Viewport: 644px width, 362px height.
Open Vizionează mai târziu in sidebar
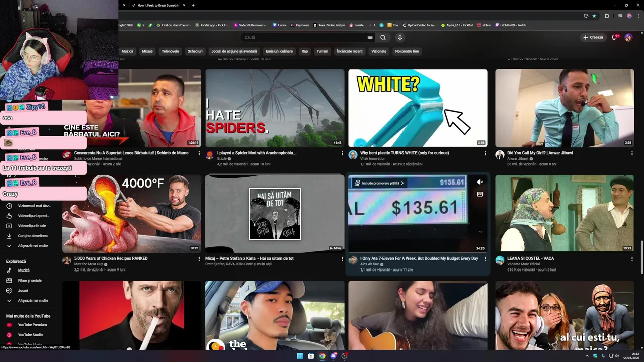click(x=29, y=206)
